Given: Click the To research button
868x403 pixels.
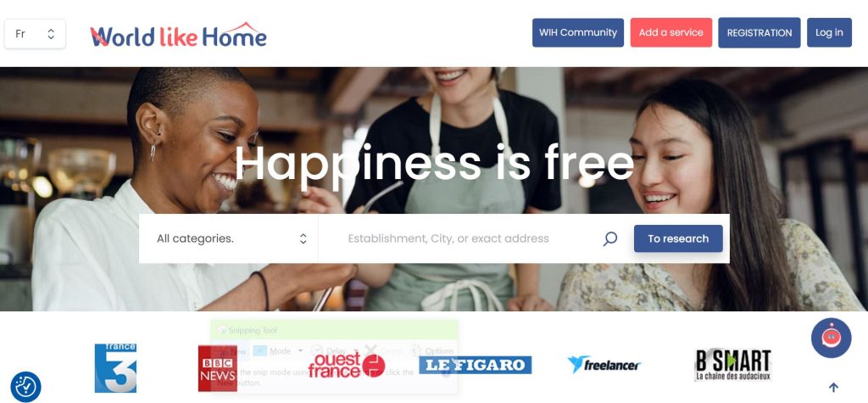Looking at the screenshot, I should [678, 239].
